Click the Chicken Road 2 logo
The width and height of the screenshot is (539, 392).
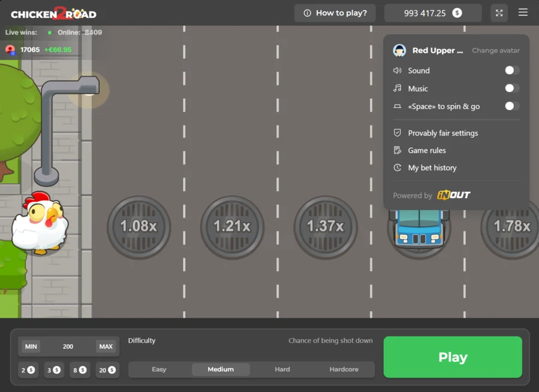click(54, 13)
